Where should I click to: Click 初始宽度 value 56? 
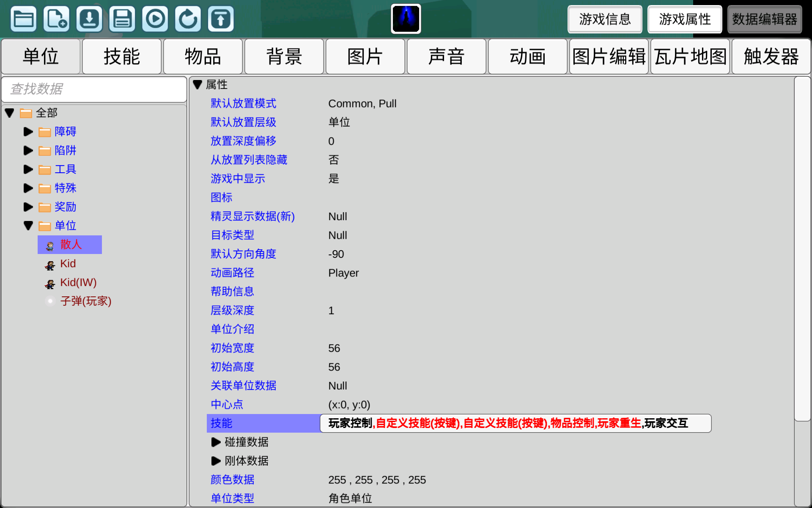pos(334,348)
